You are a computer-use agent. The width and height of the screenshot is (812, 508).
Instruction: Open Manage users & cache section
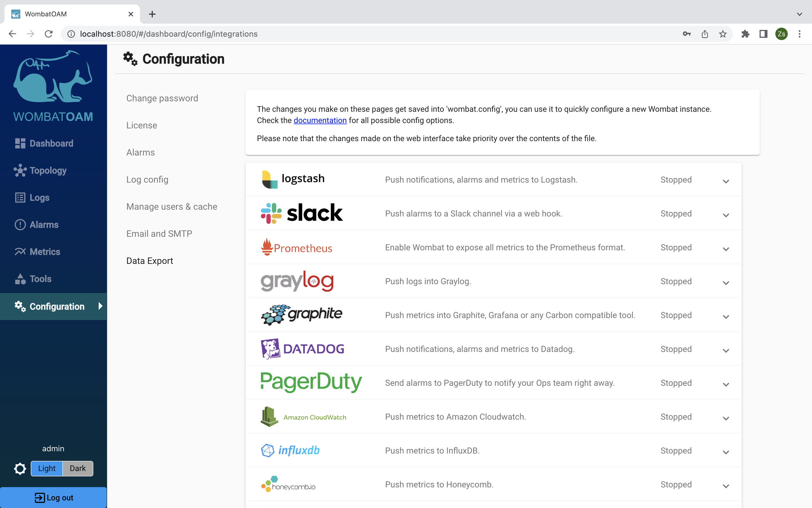coord(172,207)
